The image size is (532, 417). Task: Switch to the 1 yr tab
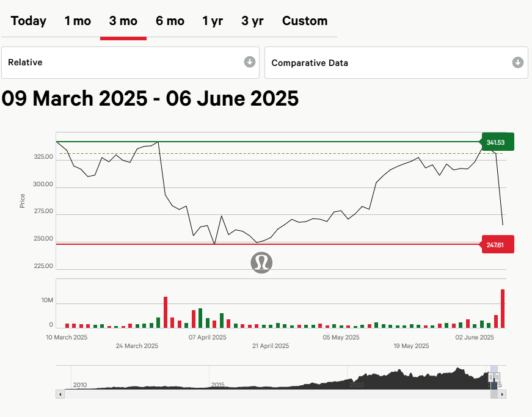tap(212, 21)
